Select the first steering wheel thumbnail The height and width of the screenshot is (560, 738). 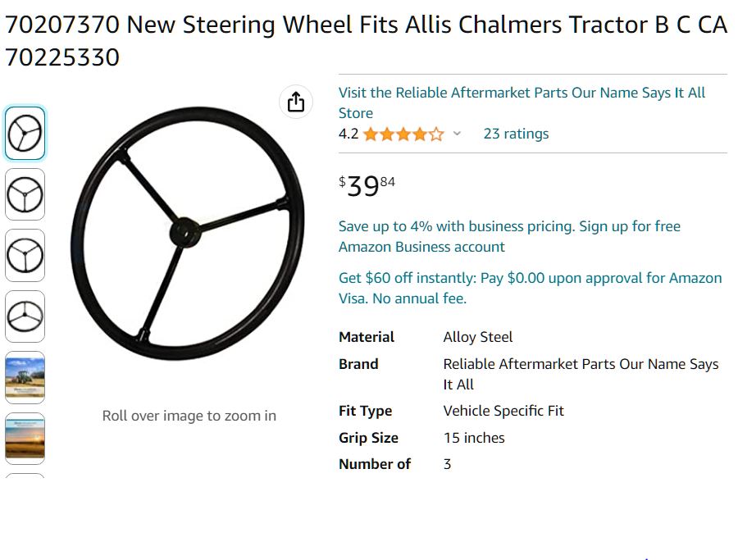click(25, 133)
